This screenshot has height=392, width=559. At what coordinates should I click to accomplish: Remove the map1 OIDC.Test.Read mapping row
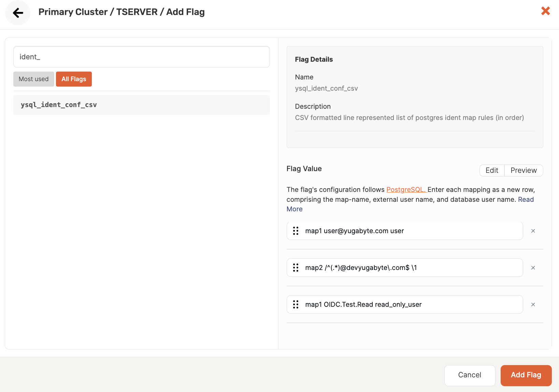click(x=533, y=304)
